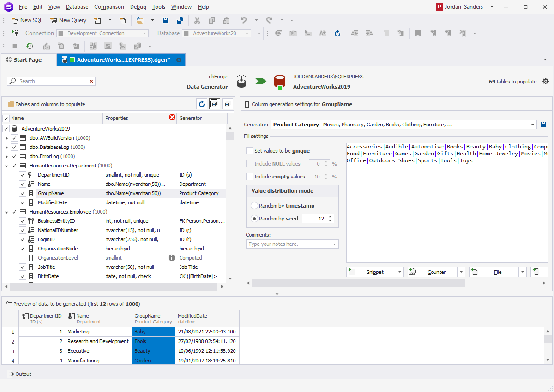Open the Generator dropdown for Product Category
The width and height of the screenshot is (554, 392).
click(533, 125)
